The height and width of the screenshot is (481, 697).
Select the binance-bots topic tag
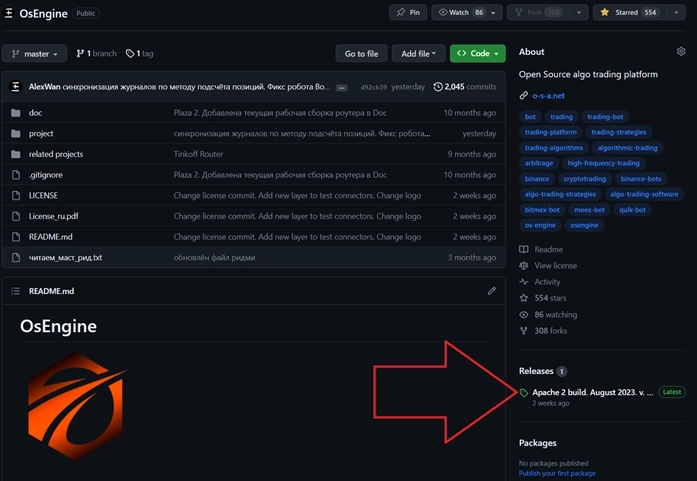tap(641, 179)
